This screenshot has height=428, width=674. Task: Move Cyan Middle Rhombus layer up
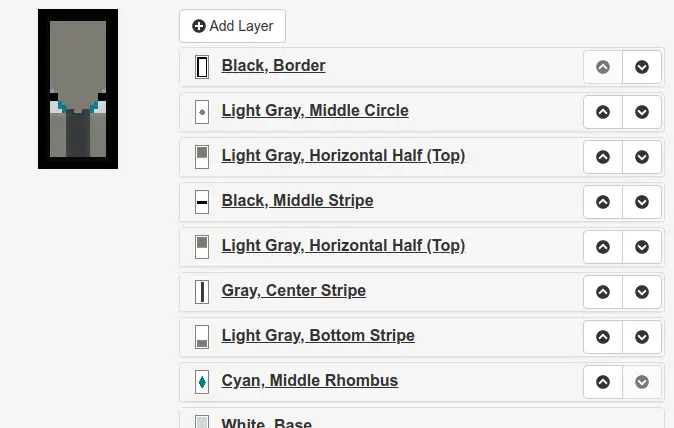(603, 382)
